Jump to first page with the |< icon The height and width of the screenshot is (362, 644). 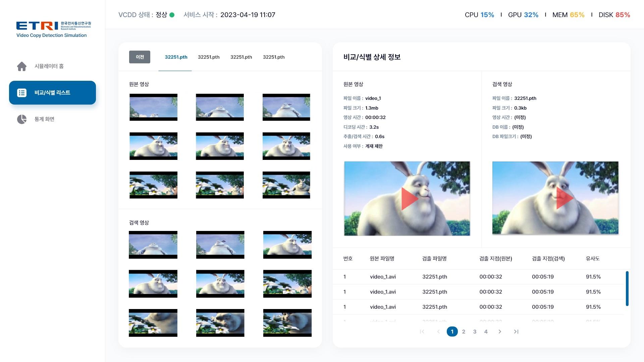(x=422, y=331)
